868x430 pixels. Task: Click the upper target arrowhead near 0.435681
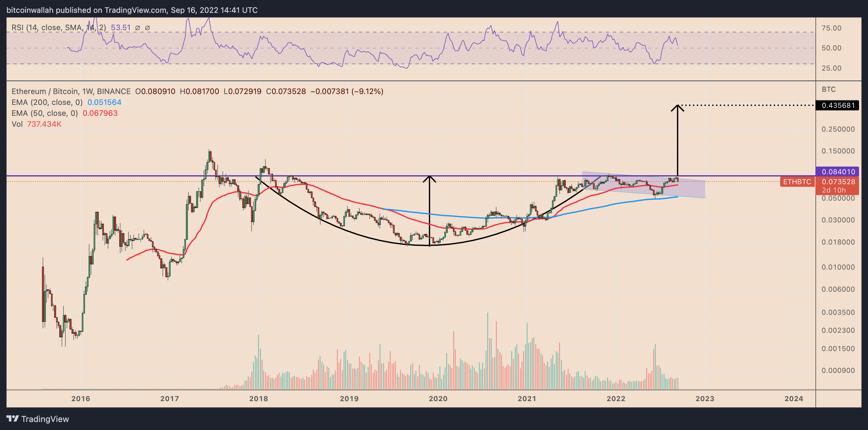click(677, 107)
